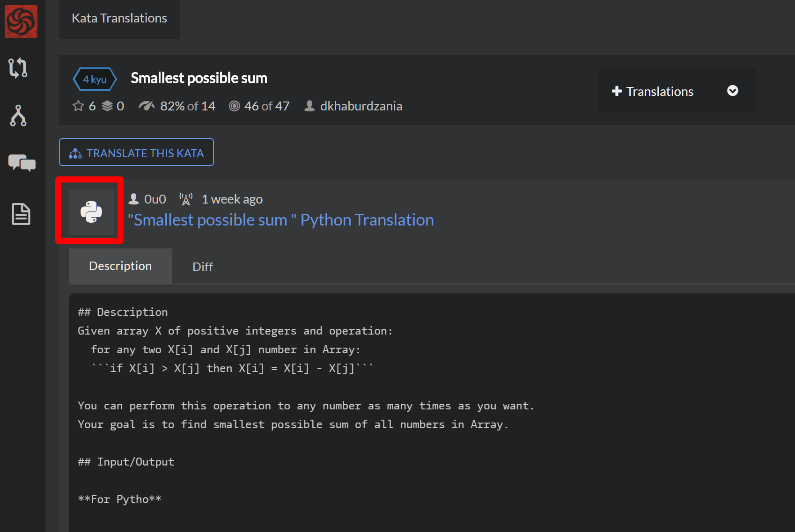Open the Kata practice sidebar icon
Image resolution: width=795 pixels, height=532 pixels.
click(18, 68)
